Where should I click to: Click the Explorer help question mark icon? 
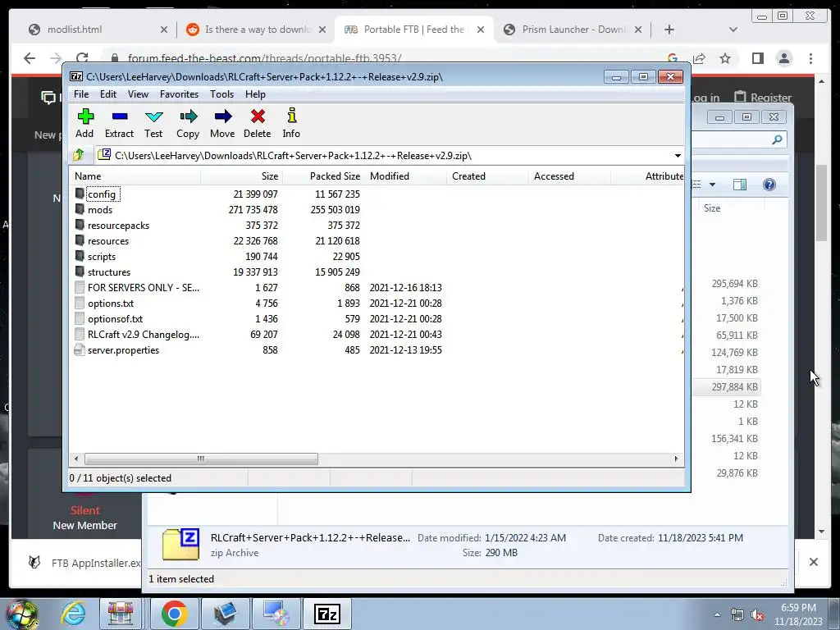coord(769,185)
